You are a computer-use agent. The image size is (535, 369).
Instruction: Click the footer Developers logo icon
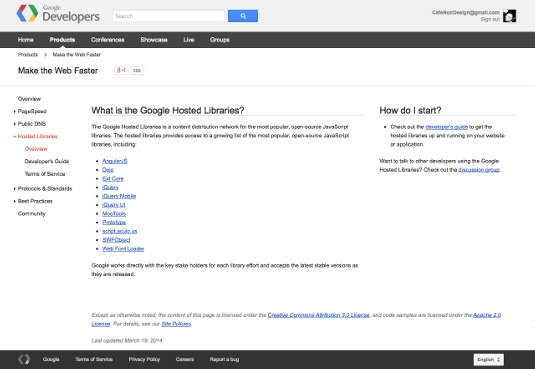click(x=24, y=359)
